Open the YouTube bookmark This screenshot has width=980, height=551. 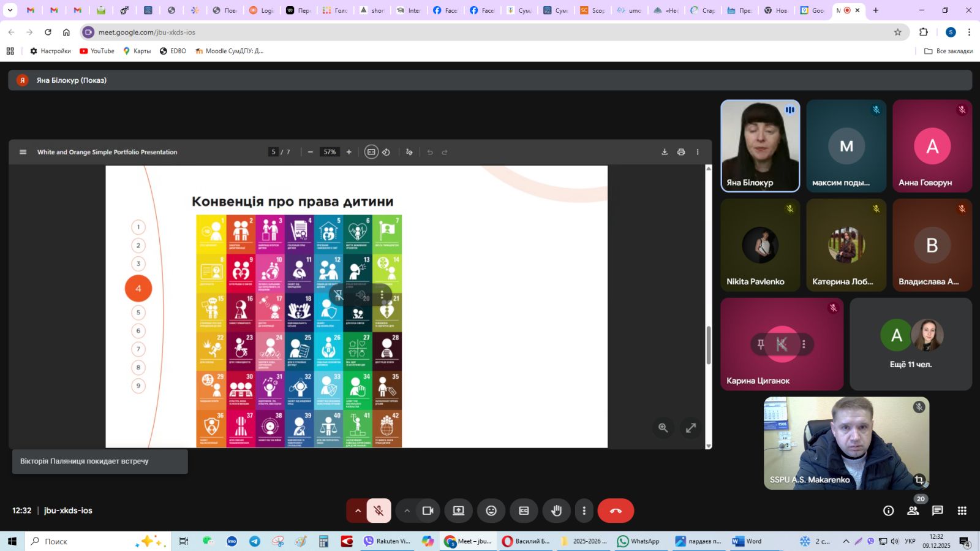(x=97, y=51)
